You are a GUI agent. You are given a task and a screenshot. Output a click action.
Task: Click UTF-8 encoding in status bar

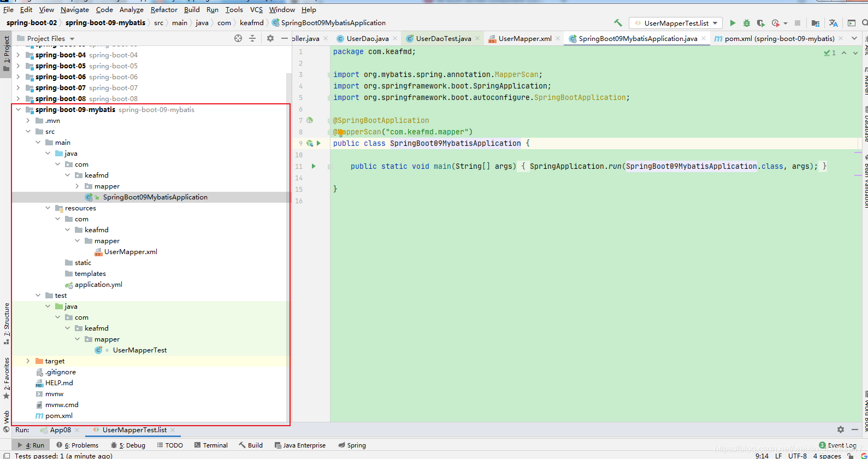coord(797,456)
